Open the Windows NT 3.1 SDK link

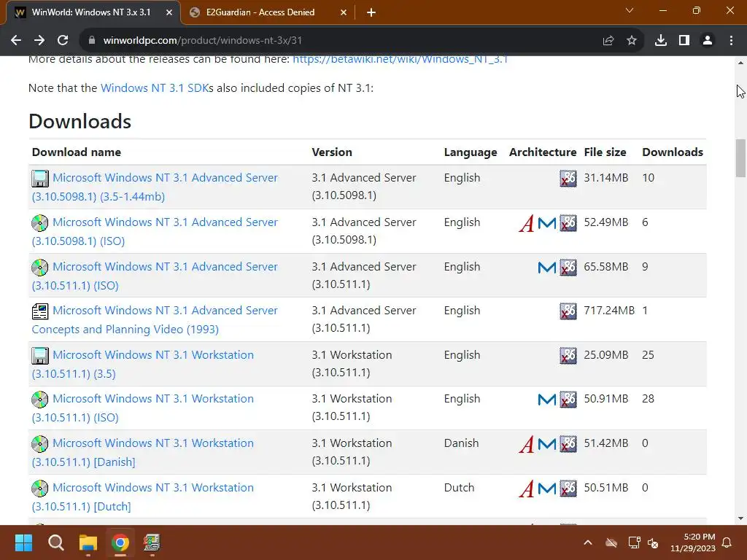(x=155, y=88)
